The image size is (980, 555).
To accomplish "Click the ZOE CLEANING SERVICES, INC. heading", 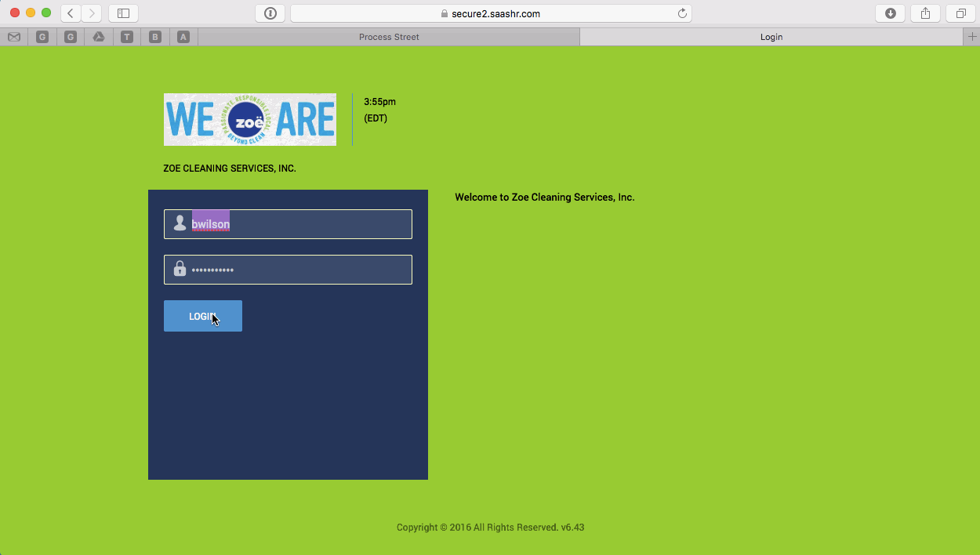I will [230, 169].
